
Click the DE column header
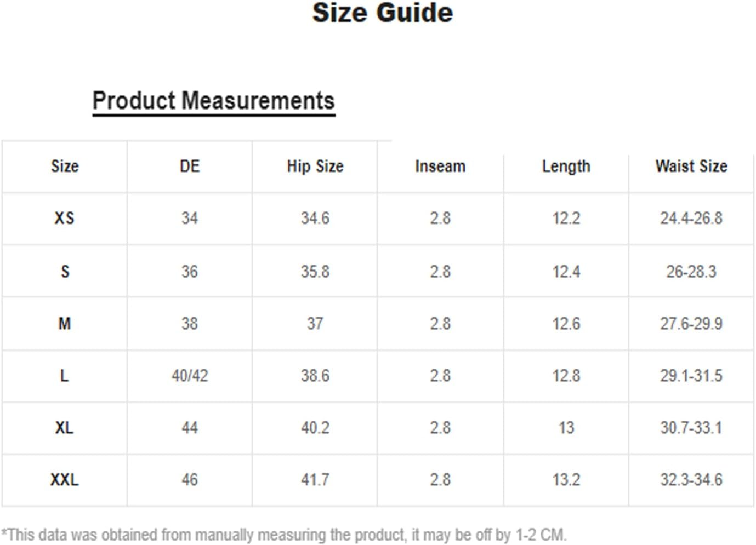(x=190, y=166)
